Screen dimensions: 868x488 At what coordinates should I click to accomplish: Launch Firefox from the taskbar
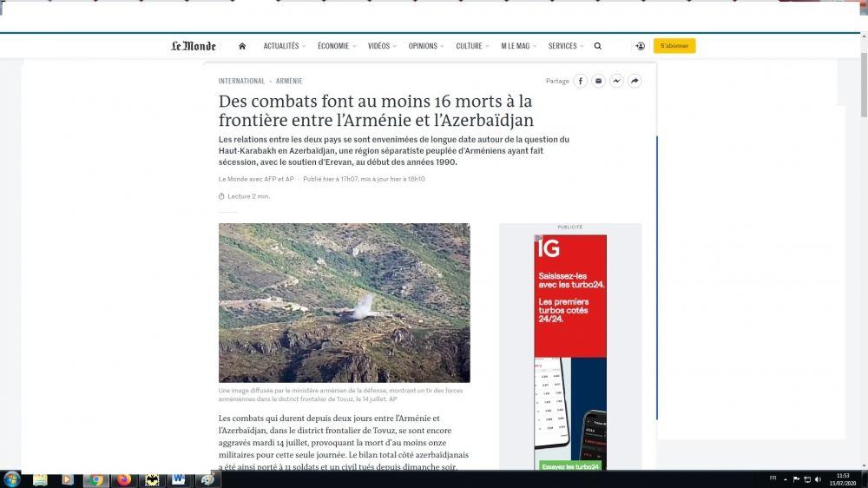122,479
